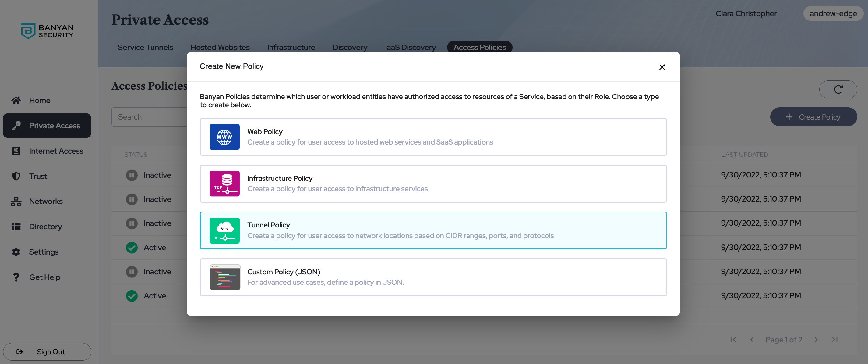
Task: Click the Custom Policy JSON code thumbnail
Action: (225, 277)
